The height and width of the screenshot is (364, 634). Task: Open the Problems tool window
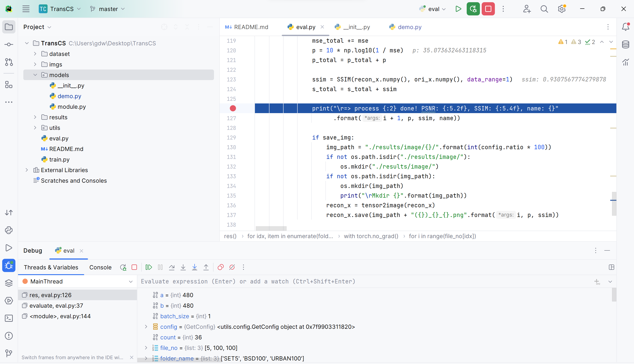(9, 336)
